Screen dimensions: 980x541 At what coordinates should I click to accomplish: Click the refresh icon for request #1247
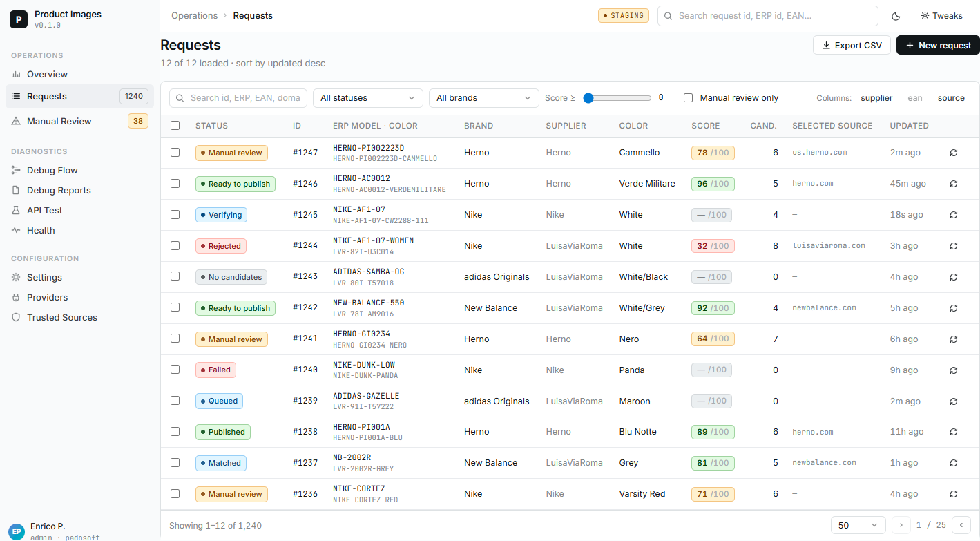click(x=954, y=153)
